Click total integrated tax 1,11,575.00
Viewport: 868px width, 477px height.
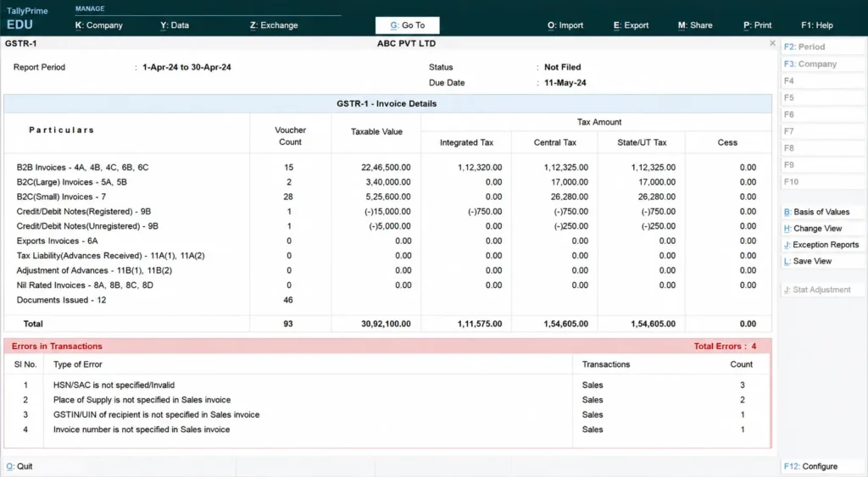click(x=480, y=324)
